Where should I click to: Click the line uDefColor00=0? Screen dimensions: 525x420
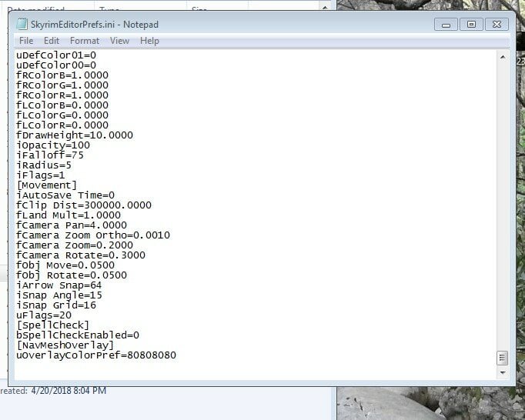(56, 65)
